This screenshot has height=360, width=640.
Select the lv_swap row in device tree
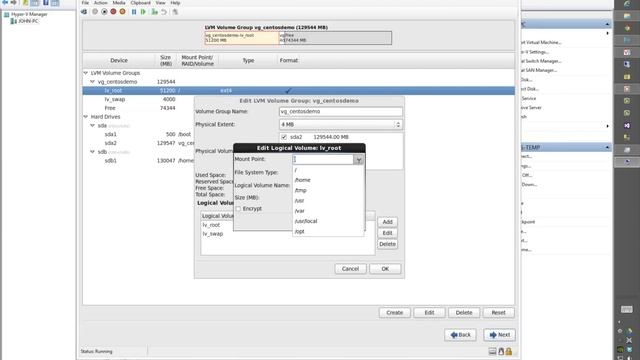[298, 99]
